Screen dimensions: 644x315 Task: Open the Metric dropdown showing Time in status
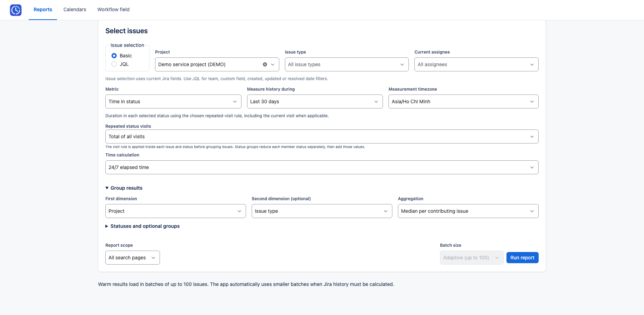click(x=173, y=101)
